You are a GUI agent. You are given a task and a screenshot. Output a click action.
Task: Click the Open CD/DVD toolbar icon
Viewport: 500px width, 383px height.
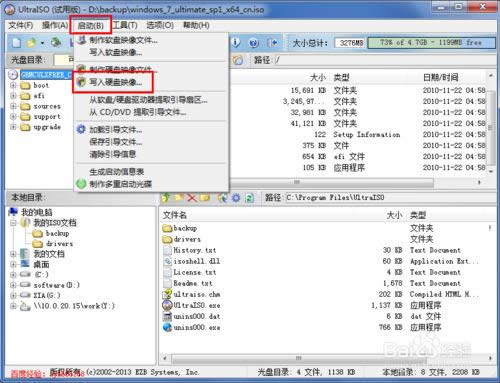coord(56,42)
